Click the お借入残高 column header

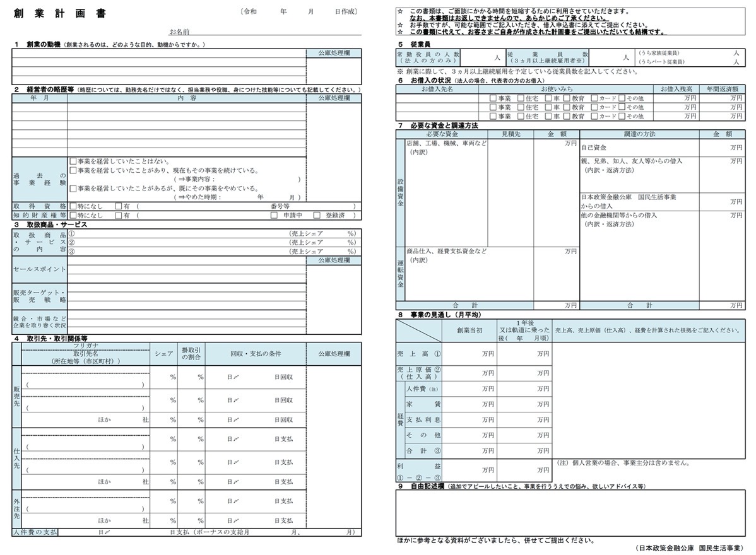coord(676,89)
